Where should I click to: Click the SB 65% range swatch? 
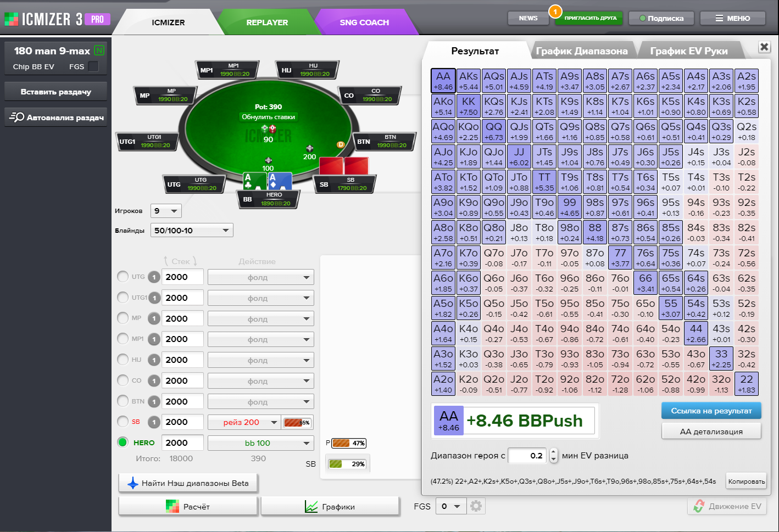[x=297, y=422]
